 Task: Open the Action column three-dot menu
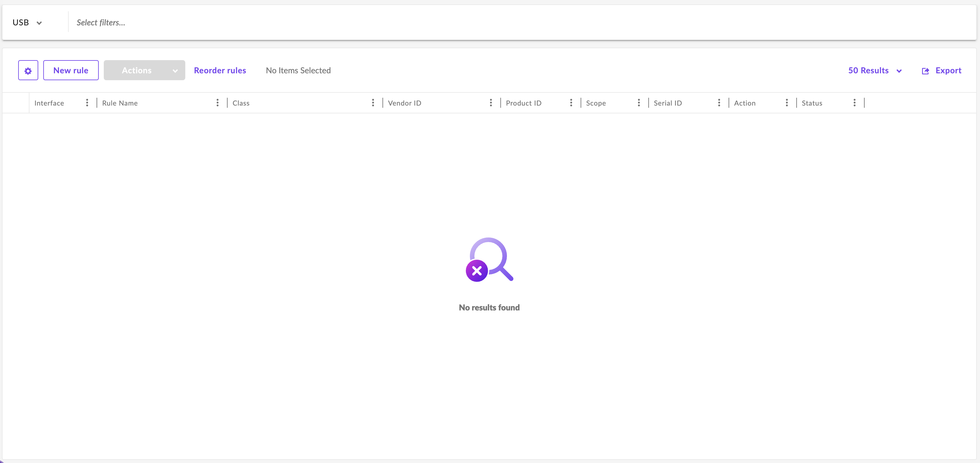(787, 103)
